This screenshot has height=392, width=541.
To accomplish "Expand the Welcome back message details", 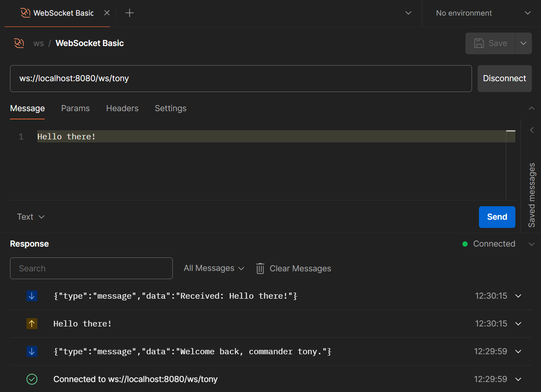I will coord(518,352).
